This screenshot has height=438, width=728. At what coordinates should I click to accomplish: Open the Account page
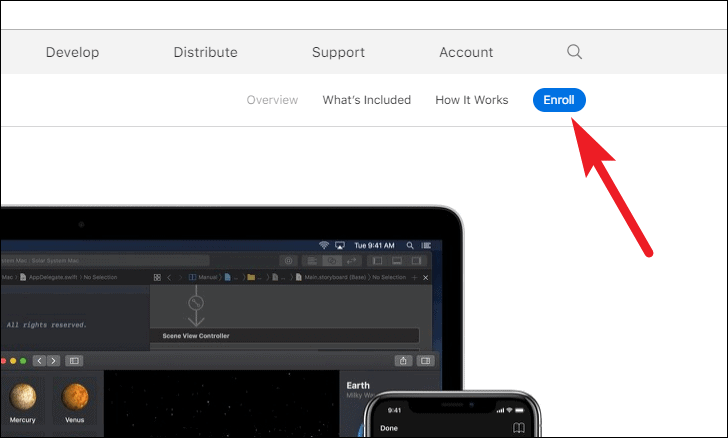tap(466, 52)
